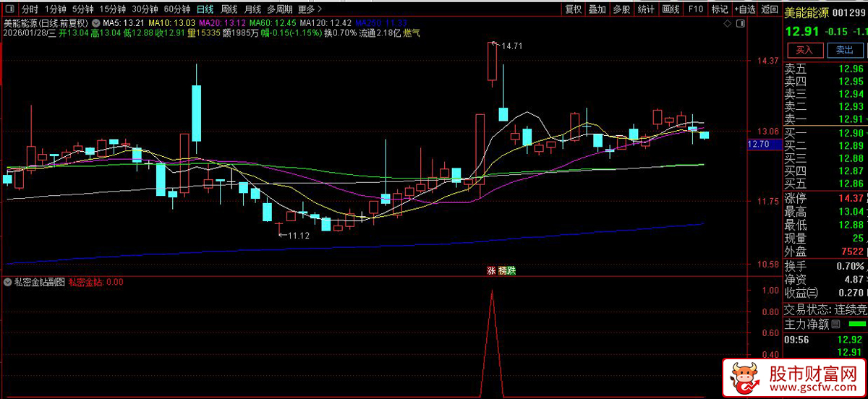Add stock via +自选 button
This screenshot has height=399, width=868.
(744, 9)
